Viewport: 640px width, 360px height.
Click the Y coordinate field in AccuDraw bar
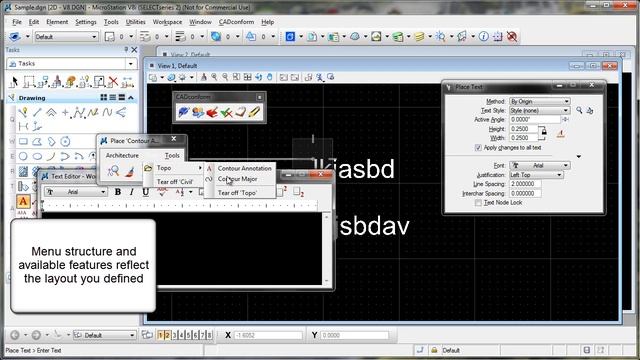(x=354, y=335)
